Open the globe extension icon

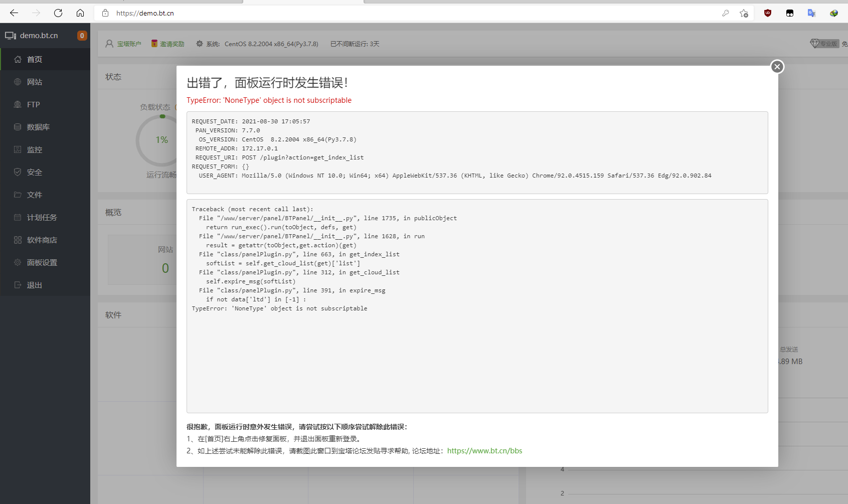coord(834,13)
